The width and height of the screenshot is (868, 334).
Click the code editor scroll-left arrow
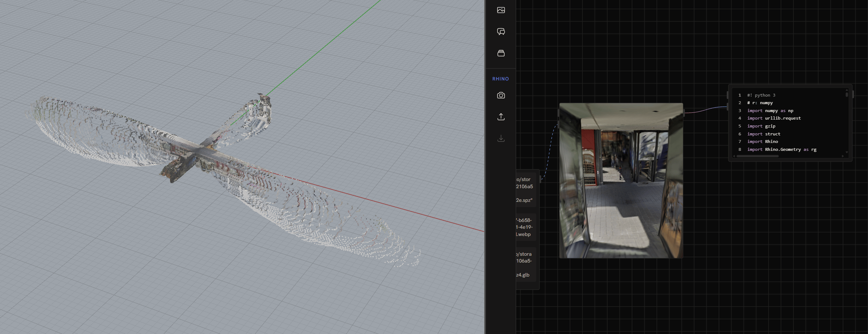[x=734, y=156]
